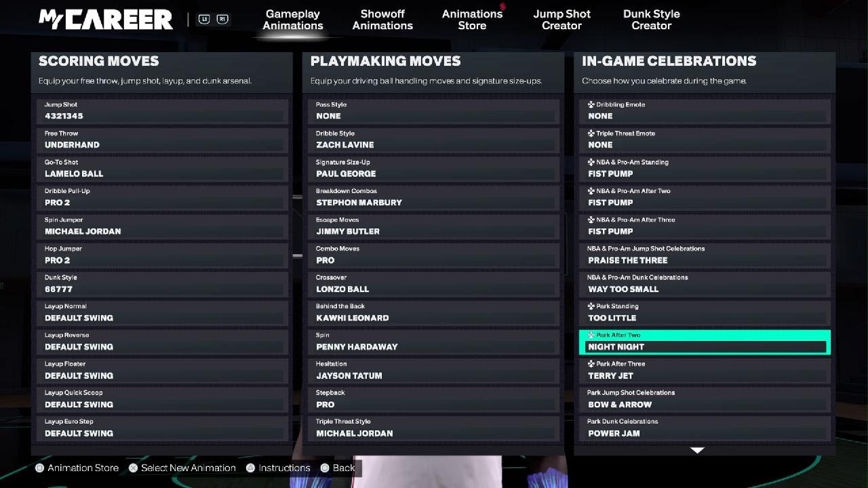Screen dimensions: 868x488
Task: Open the Showoff Animations tab
Action: [x=382, y=20]
